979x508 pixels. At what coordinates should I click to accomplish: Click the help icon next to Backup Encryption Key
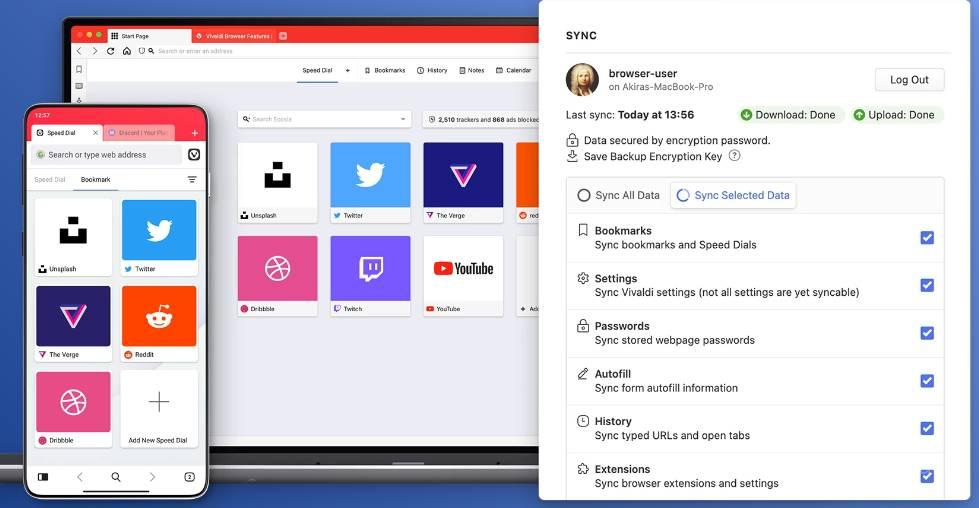[x=734, y=156]
